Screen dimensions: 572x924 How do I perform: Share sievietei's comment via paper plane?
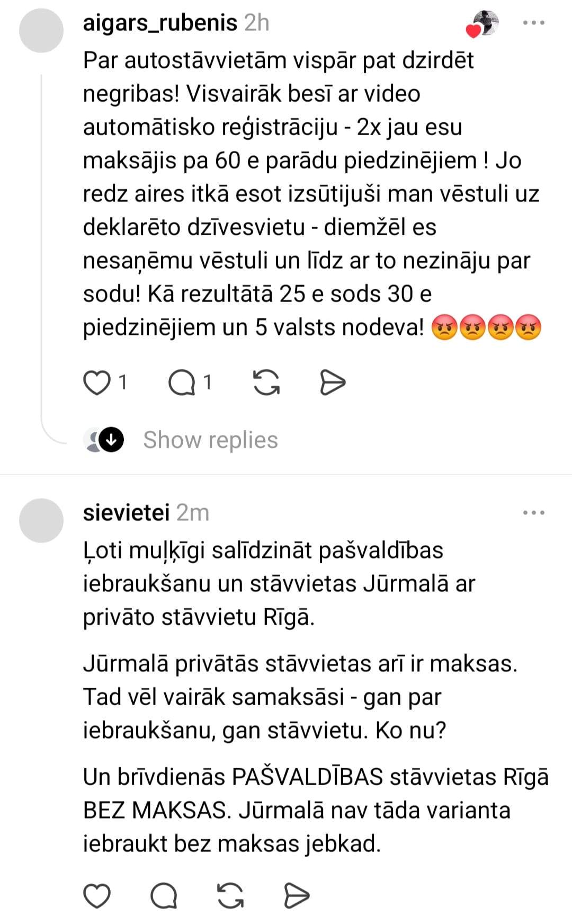(297, 896)
